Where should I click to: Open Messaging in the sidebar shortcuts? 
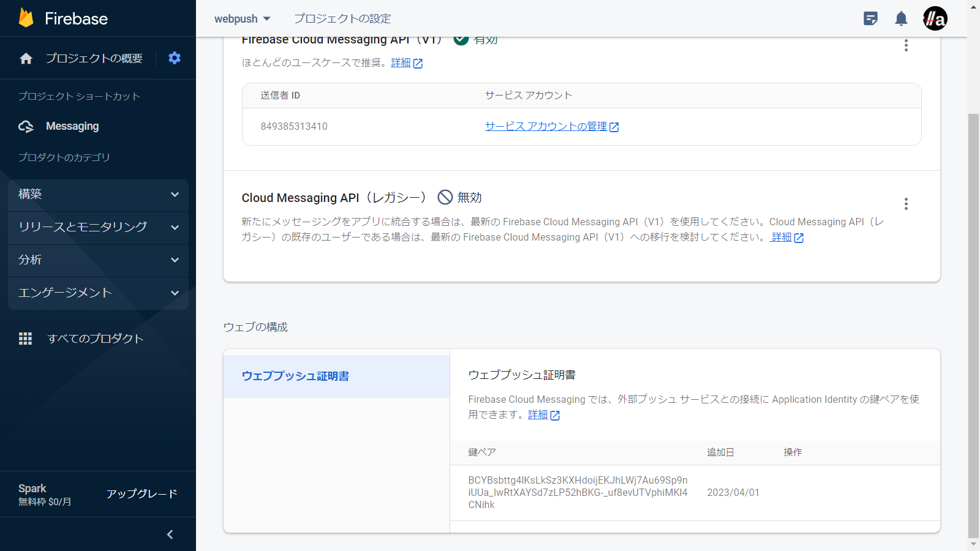72,126
